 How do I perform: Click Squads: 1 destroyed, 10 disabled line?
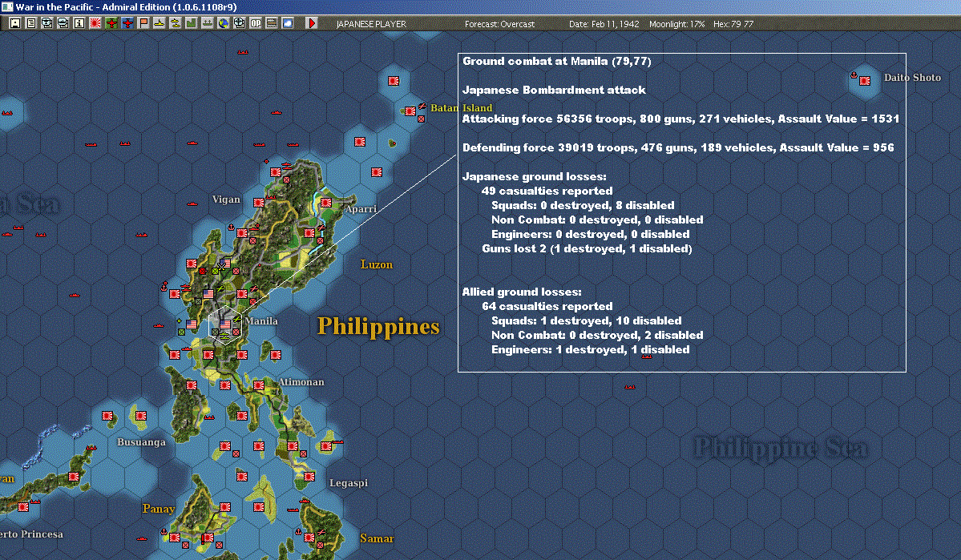586,321
